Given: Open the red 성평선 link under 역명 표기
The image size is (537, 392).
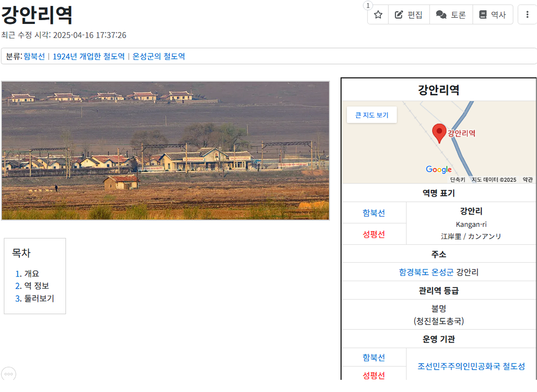Looking at the screenshot, I should point(374,235).
